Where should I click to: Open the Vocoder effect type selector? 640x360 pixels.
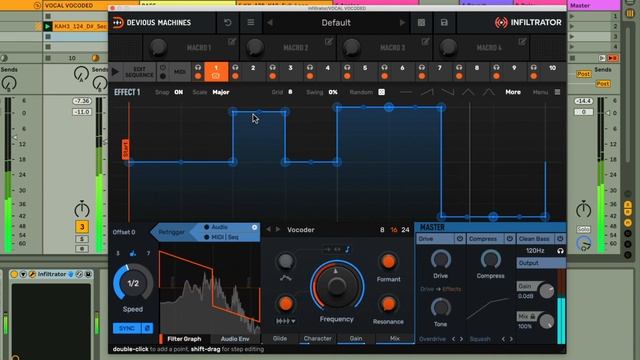(x=301, y=230)
